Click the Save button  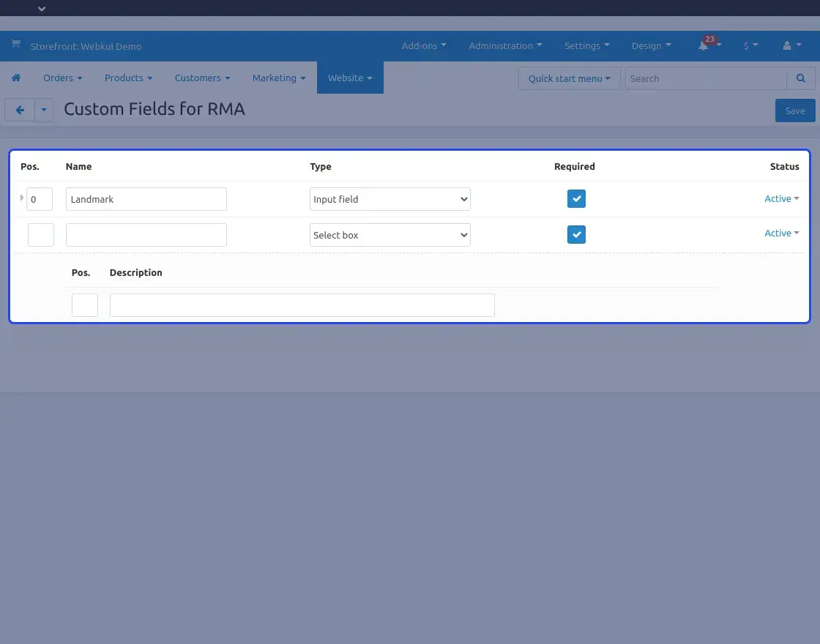[x=794, y=111]
